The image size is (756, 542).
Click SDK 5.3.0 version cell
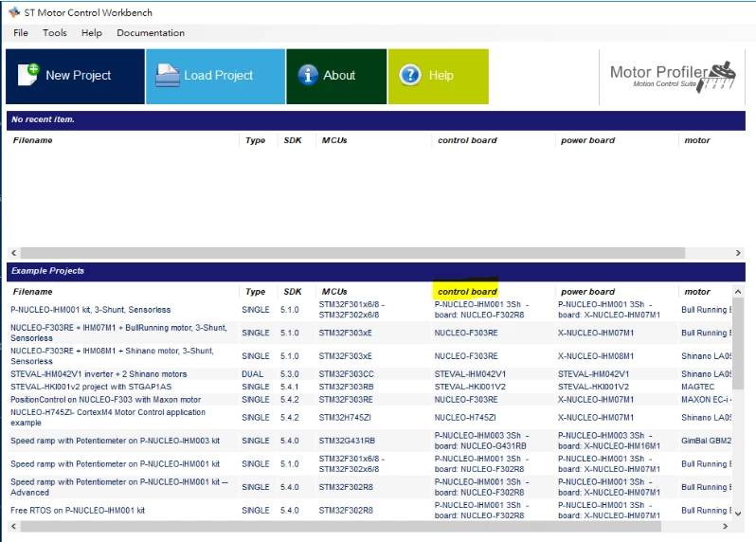[x=290, y=374]
